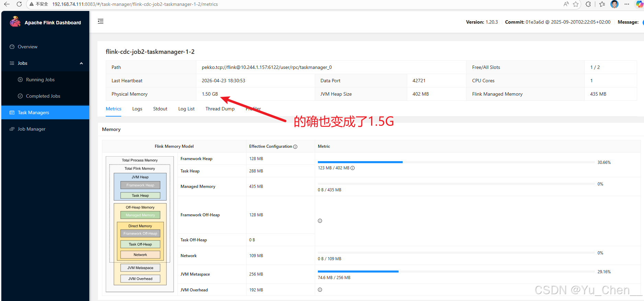This screenshot has width=644, height=301.
Task: Go back with the browser back arrow
Action: pyautogui.click(x=7, y=4)
